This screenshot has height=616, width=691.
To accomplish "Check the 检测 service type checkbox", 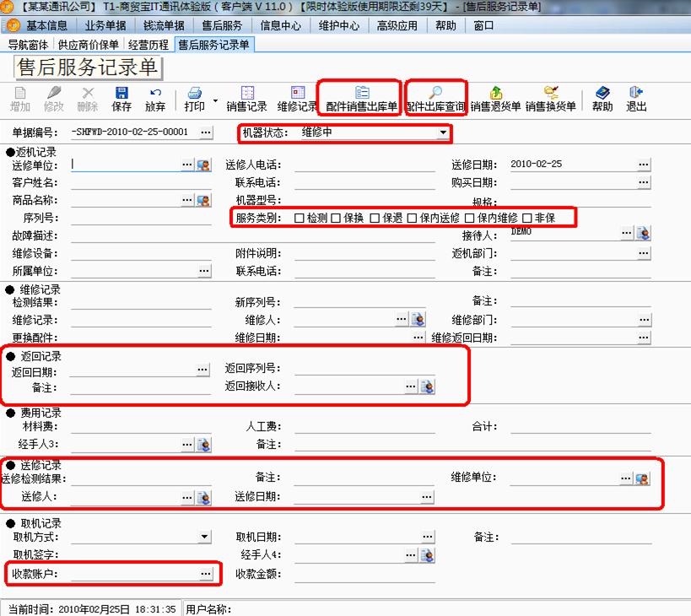I will (x=300, y=219).
